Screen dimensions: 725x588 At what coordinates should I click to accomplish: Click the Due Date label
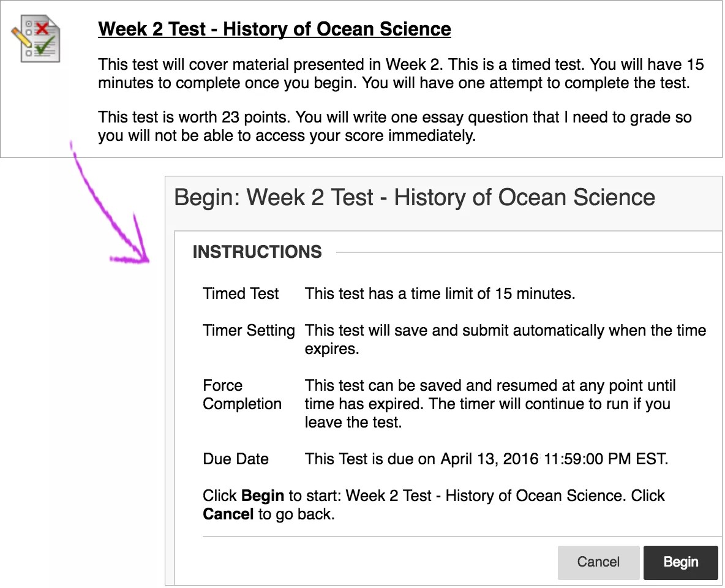point(235,459)
